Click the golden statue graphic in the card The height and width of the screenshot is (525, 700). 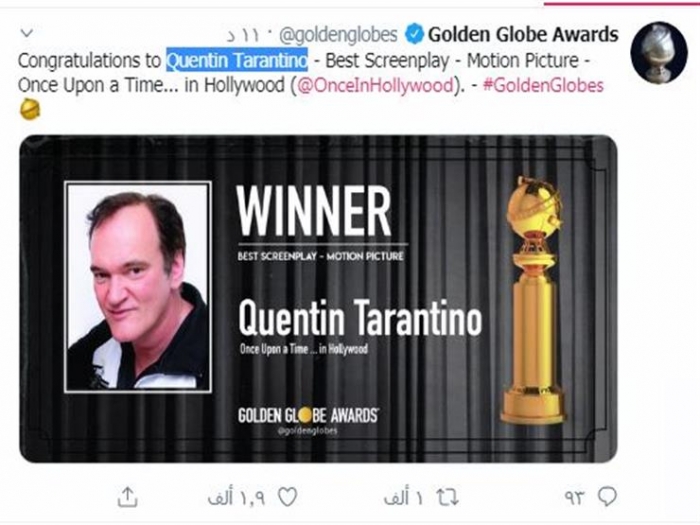tap(533, 300)
